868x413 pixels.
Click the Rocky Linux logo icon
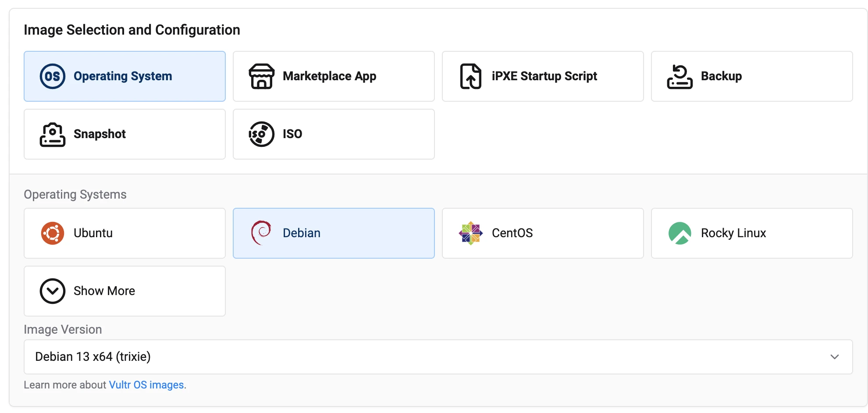pyautogui.click(x=680, y=233)
